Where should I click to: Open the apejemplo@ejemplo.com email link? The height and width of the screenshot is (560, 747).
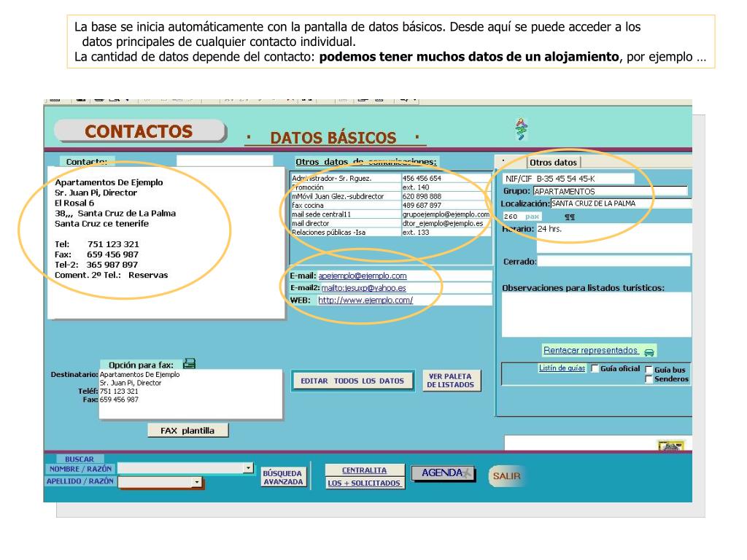click(x=362, y=276)
